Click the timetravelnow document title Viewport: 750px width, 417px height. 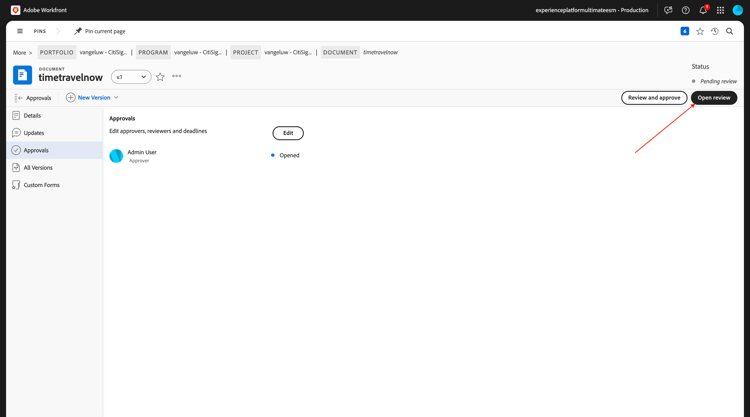pos(70,77)
